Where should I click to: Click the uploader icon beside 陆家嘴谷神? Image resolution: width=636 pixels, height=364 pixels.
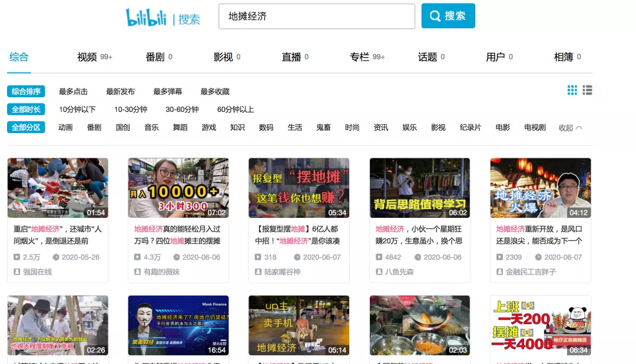point(257,273)
